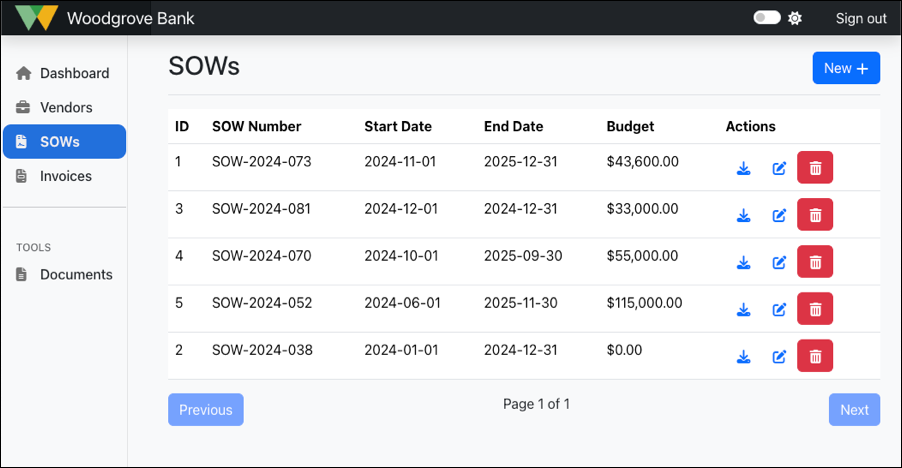Toggle the dark mode switch
Viewport: 902px width, 468px height.
tap(767, 18)
